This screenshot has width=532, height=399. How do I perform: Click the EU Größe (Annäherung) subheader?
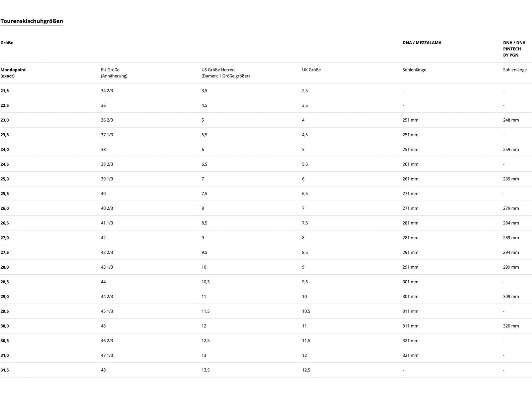pos(114,73)
